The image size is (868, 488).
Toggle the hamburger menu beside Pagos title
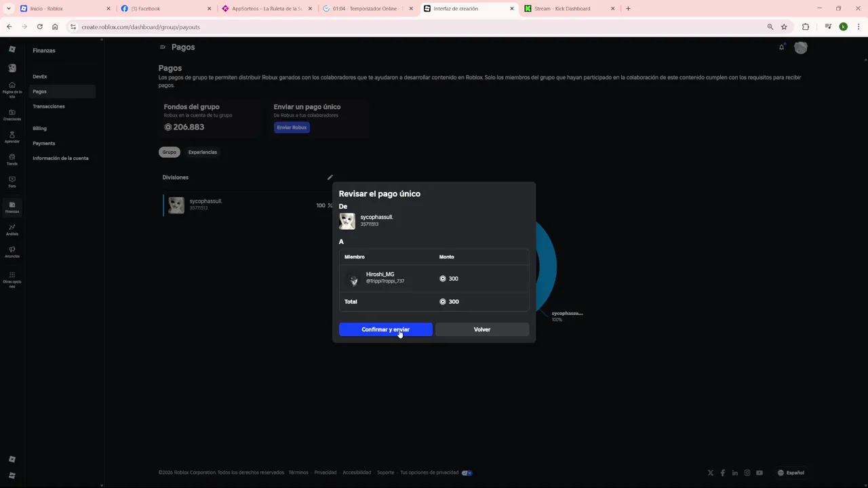[163, 47]
